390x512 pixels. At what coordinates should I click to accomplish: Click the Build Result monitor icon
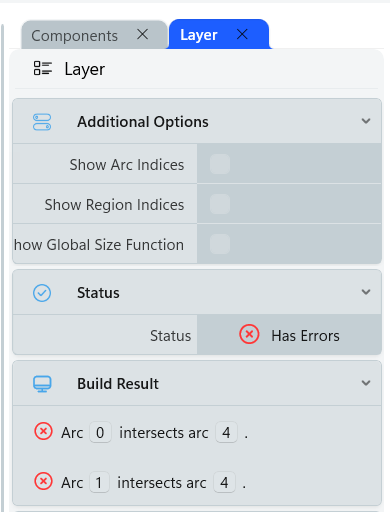coord(42,384)
